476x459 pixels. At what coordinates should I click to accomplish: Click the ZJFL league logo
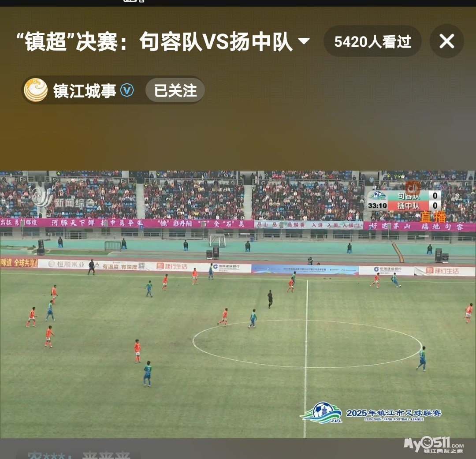click(x=322, y=413)
